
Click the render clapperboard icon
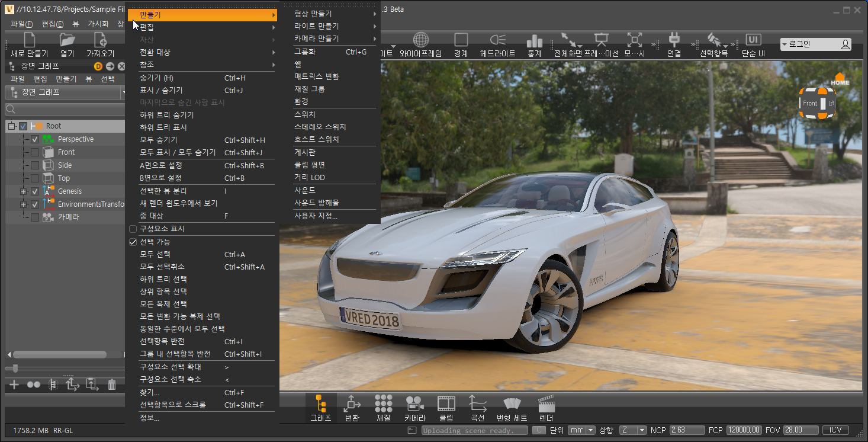click(546, 404)
